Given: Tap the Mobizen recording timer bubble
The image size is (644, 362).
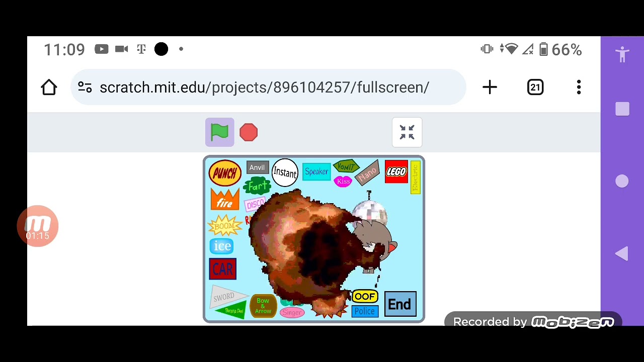Looking at the screenshot, I should 38,226.
